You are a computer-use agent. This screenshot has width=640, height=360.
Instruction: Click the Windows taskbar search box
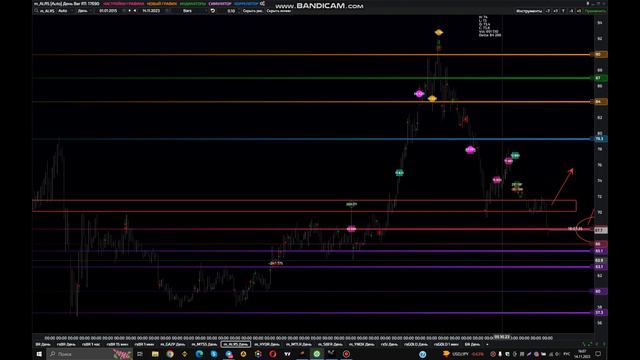(x=89, y=354)
